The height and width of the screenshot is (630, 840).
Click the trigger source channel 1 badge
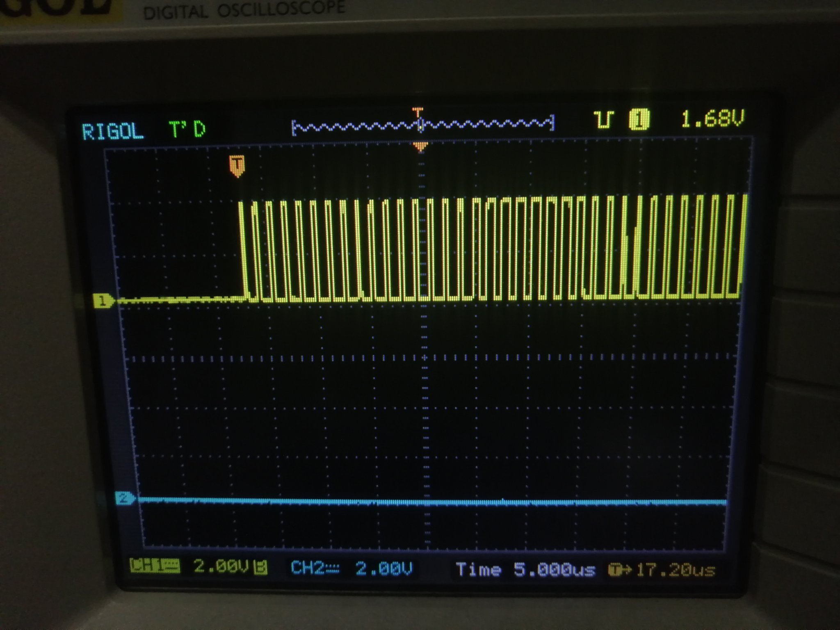[639, 119]
